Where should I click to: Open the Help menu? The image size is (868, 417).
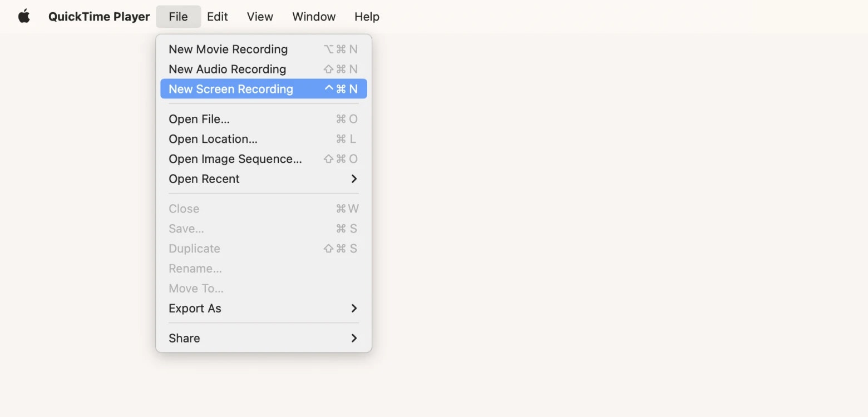coord(367,17)
